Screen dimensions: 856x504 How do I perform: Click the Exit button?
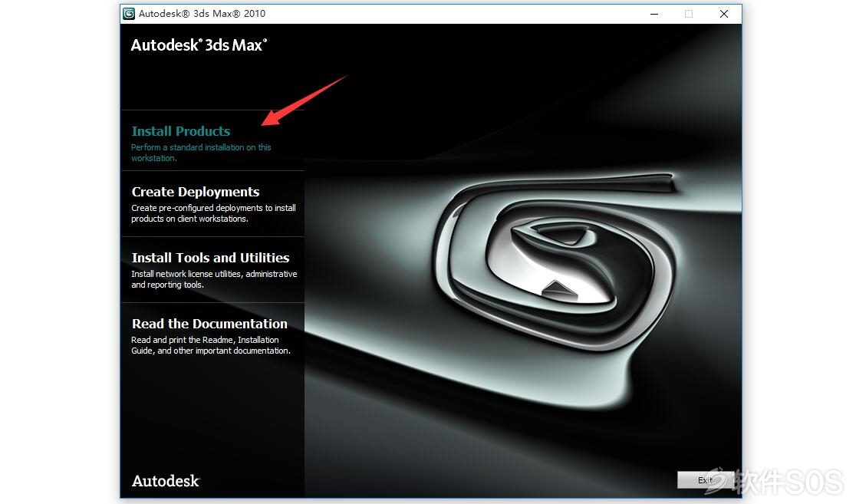click(x=705, y=480)
